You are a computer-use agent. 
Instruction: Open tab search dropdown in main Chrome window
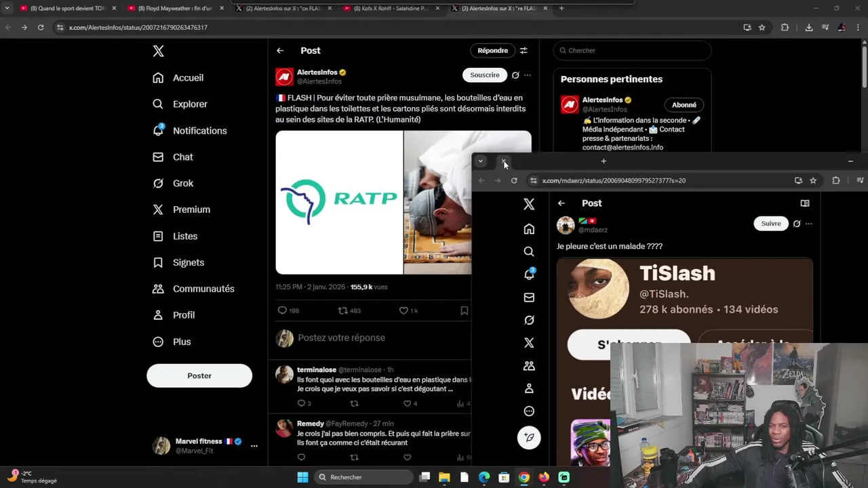point(7,8)
